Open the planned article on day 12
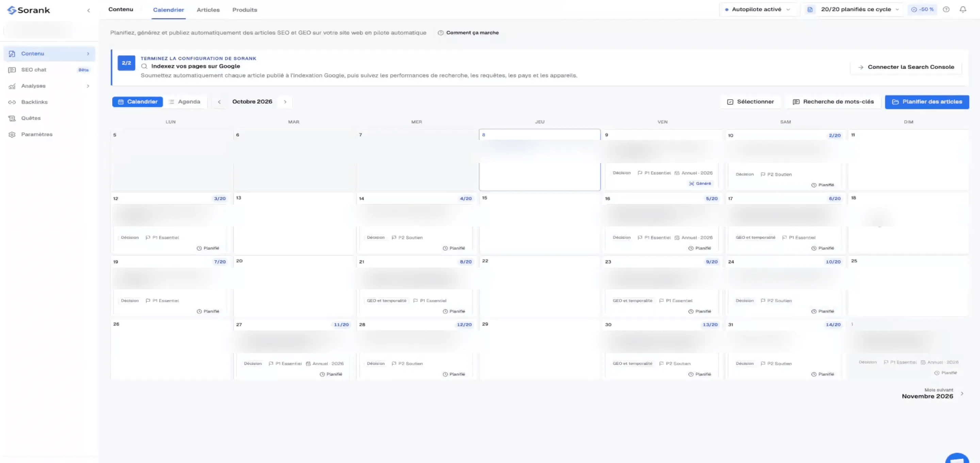 [x=170, y=228]
